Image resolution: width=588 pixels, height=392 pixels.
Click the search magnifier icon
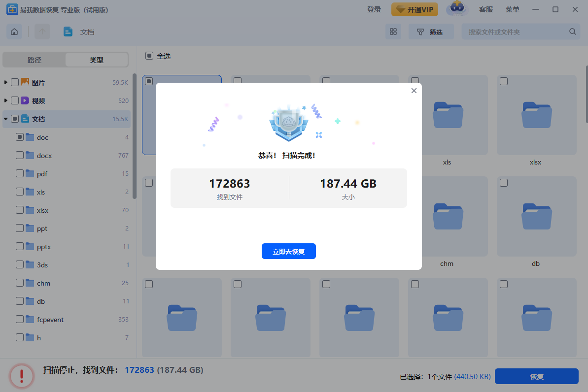[572, 32]
